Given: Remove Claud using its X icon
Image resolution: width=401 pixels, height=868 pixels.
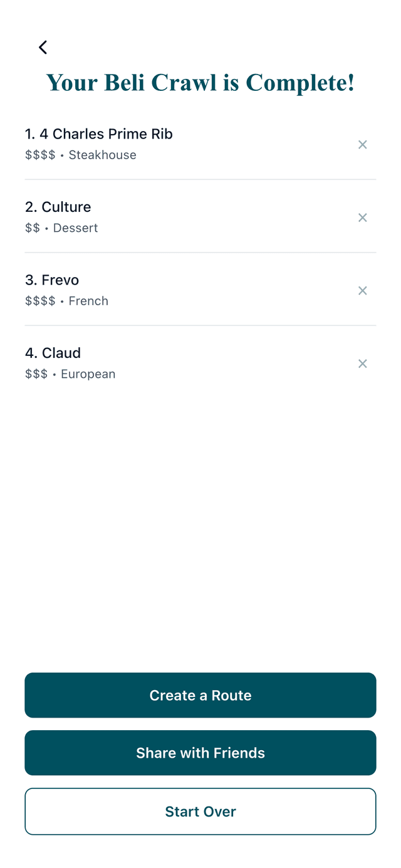Looking at the screenshot, I should pos(362,363).
